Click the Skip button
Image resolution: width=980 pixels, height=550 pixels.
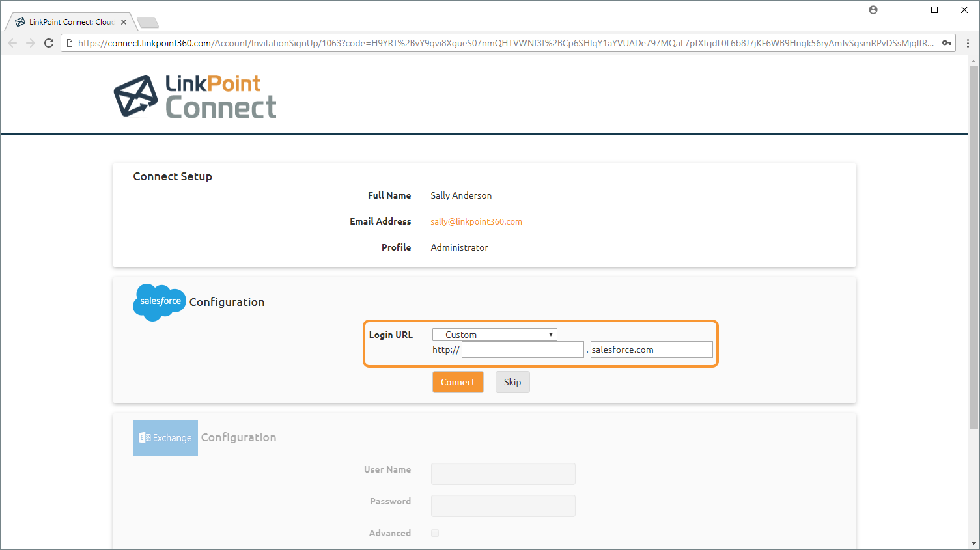[x=512, y=382]
